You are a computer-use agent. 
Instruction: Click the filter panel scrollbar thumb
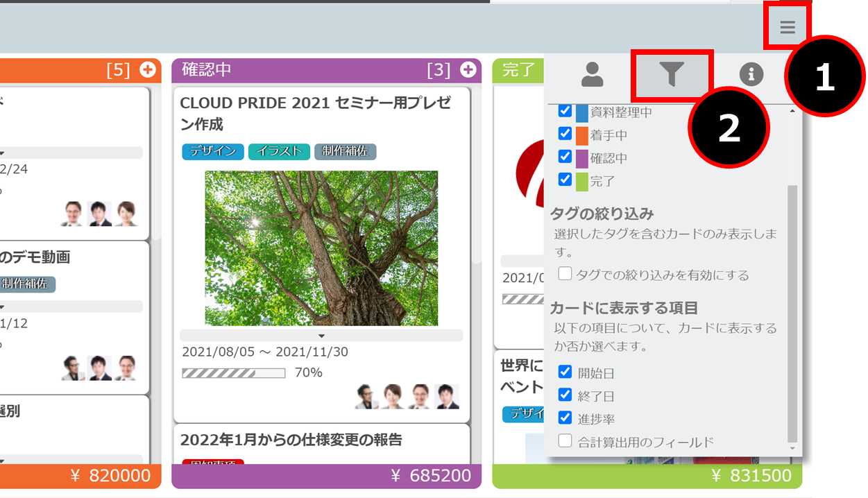[x=792, y=314]
